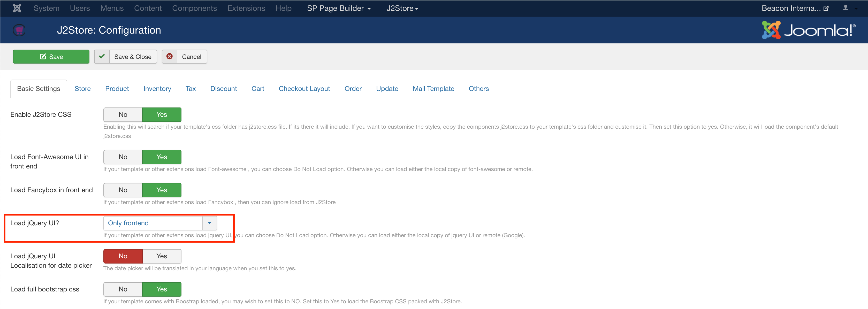868x309 pixels.
Task: Click the red cancel icon next to Cancel
Action: pos(170,56)
